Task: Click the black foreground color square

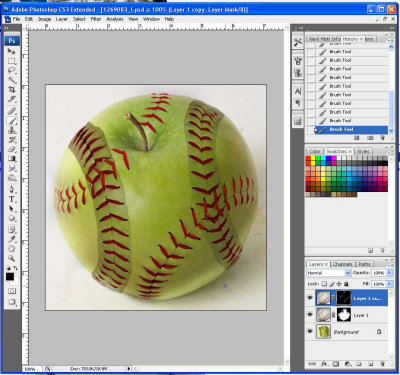Action: pyautogui.click(x=10, y=276)
